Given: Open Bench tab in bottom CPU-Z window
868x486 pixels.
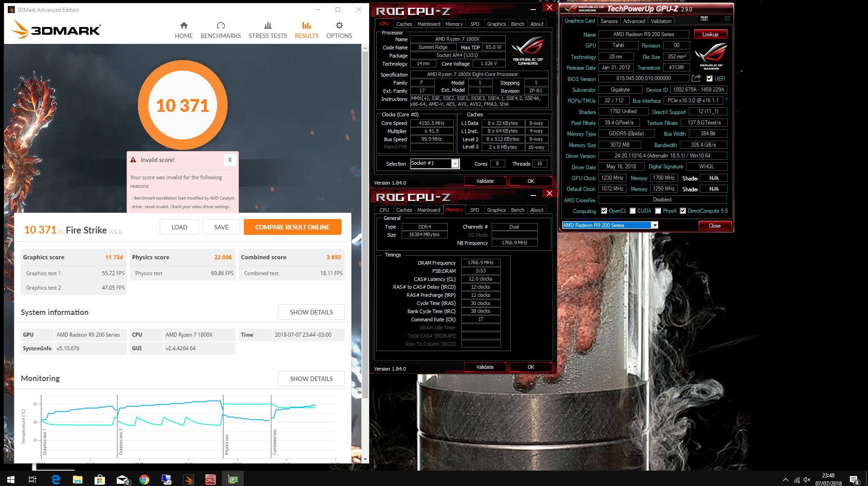Looking at the screenshot, I should (x=517, y=210).
